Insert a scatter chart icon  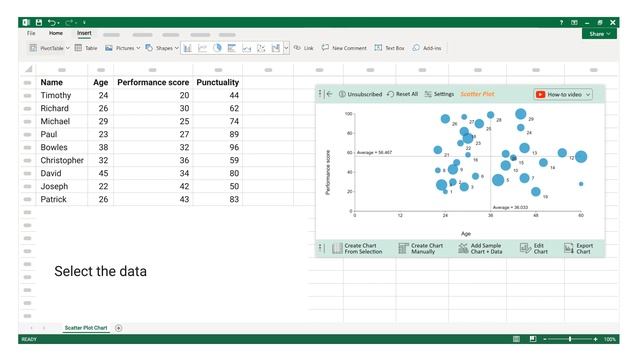point(261,48)
